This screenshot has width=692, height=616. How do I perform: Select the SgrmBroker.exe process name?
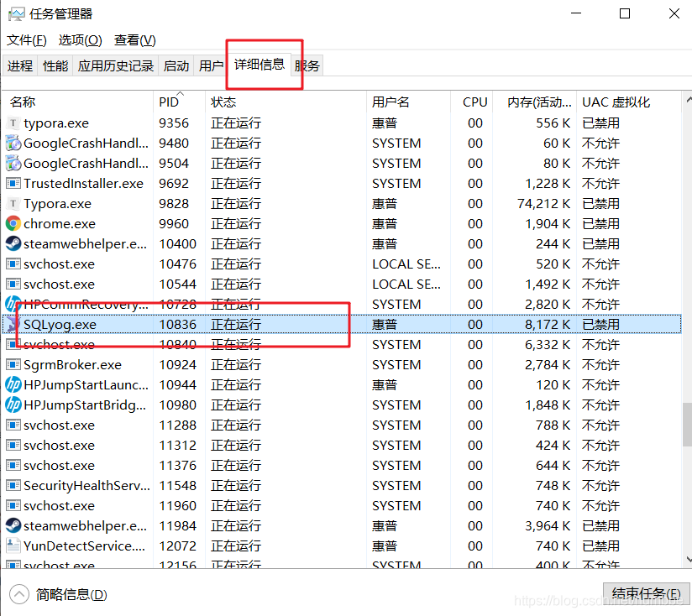pyautogui.click(x=72, y=365)
